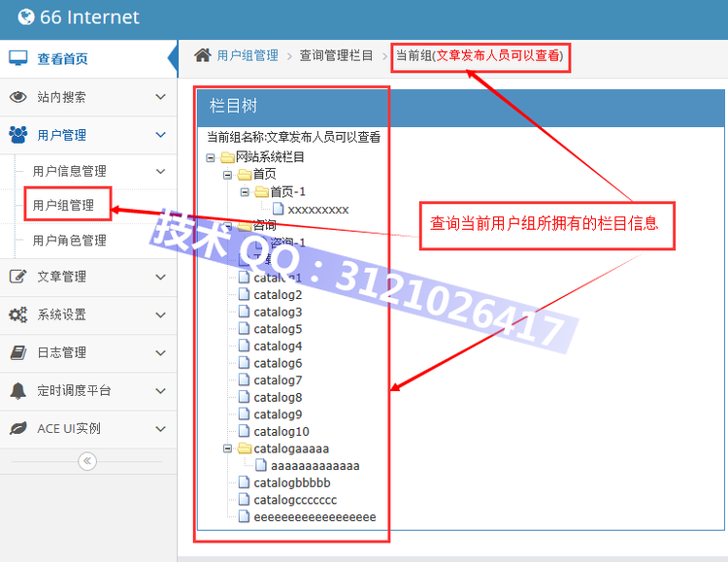This screenshot has height=562, width=728.
Task: Click the book icon beside 日志管理
Action: [18, 352]
